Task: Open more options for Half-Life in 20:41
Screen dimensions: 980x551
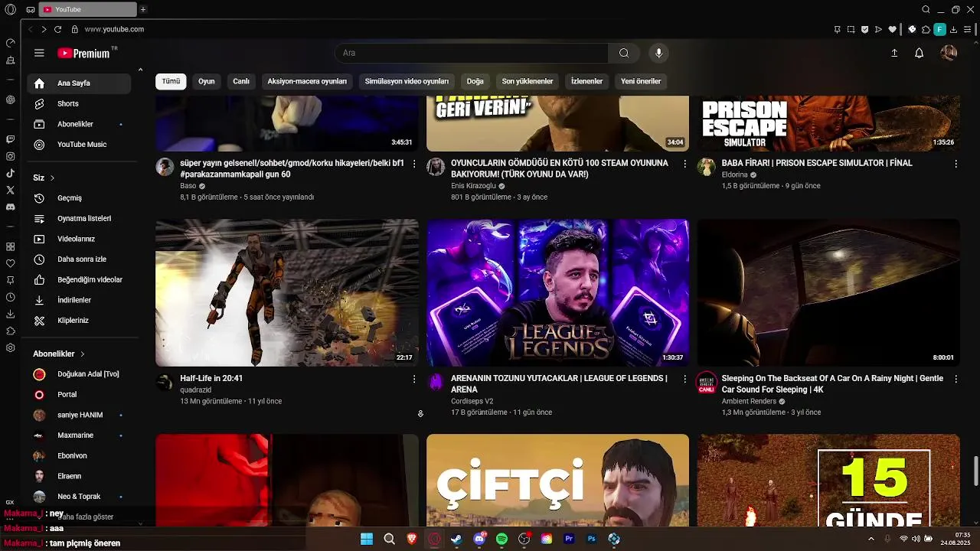Action: click(414, 379)
